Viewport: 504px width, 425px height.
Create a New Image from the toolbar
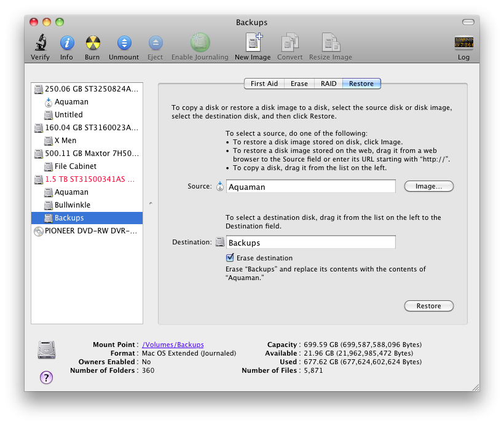tap(254, 42)
